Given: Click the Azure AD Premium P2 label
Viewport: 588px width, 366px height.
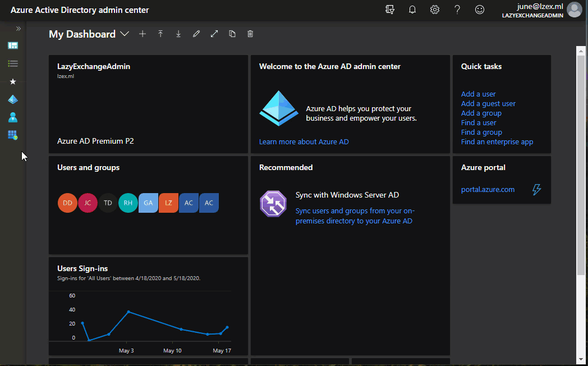Looking at the screenshot, I should (95, 141).
